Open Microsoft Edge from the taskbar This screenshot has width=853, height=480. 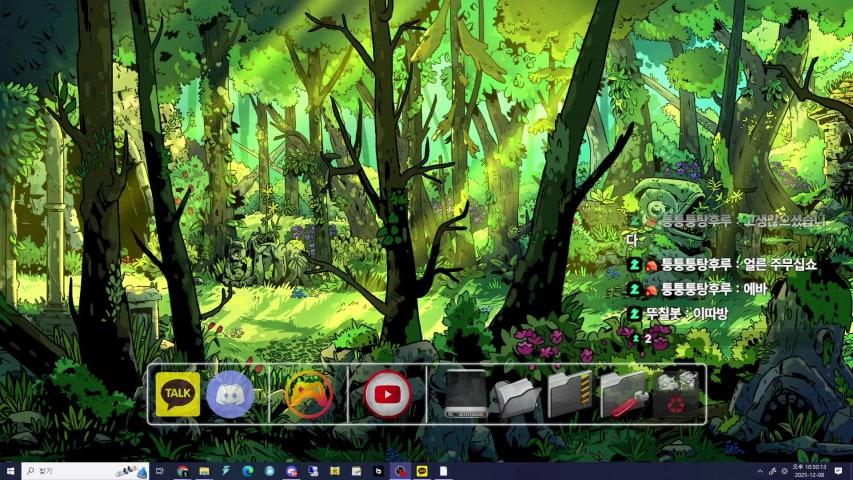(247, 471)
